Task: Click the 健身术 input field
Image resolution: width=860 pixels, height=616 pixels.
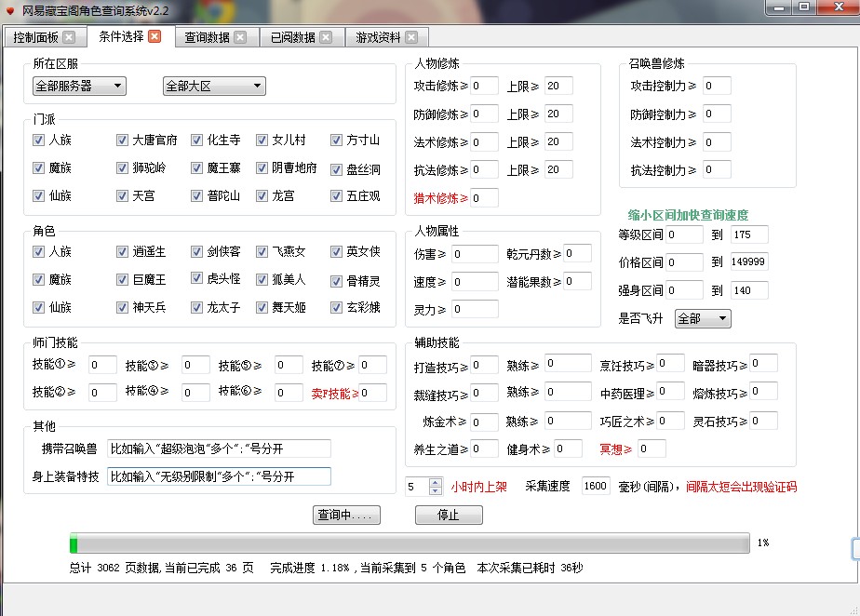Action: tap(568, 449)
